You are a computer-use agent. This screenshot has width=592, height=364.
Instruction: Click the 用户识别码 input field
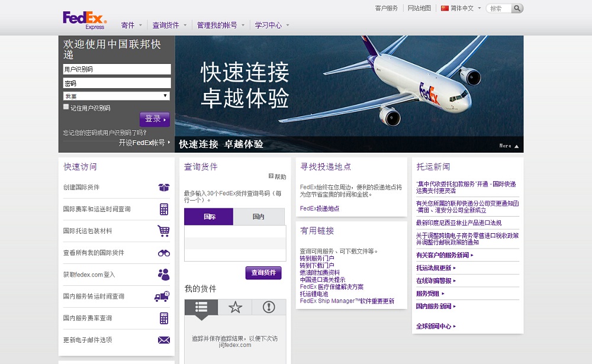click(117, 69)
